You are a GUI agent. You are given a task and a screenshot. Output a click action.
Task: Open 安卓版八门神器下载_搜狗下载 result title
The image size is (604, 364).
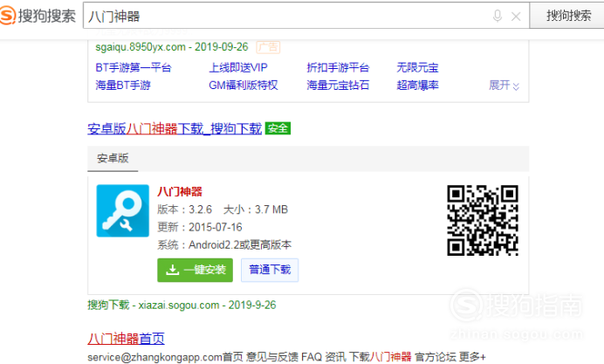pyautogui.click(x=175, y=128)
